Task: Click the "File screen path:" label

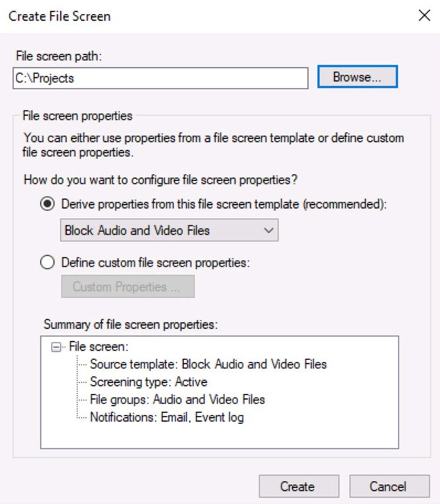Action: [x=57, y=57]
